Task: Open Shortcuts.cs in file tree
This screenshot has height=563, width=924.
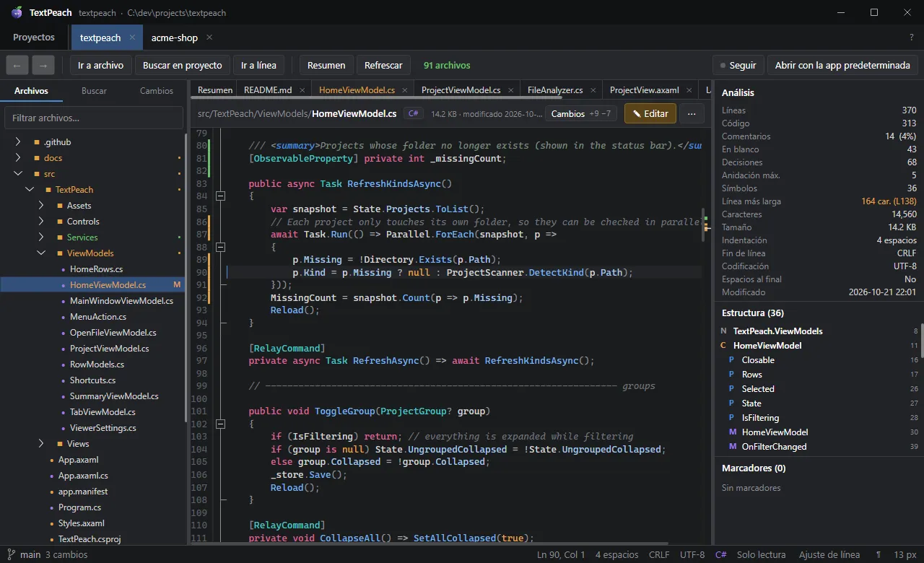Action: pyautogui.click(x=93, y=380)
